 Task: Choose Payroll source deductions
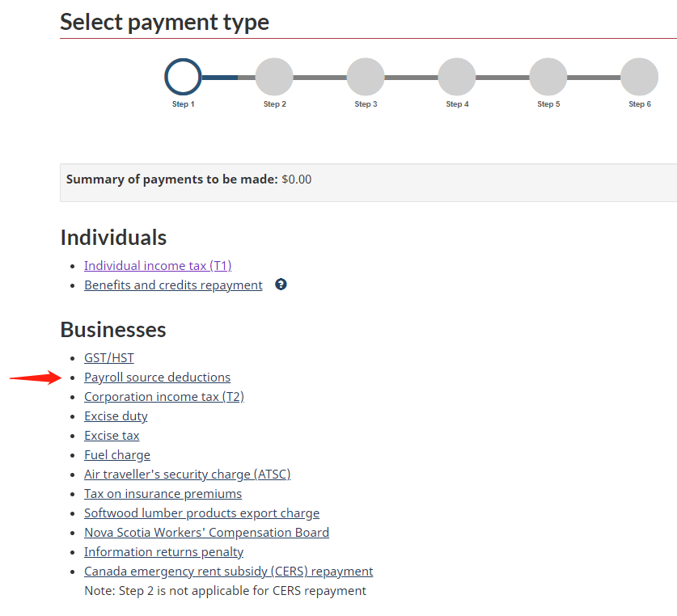click(x=157, y=378)
